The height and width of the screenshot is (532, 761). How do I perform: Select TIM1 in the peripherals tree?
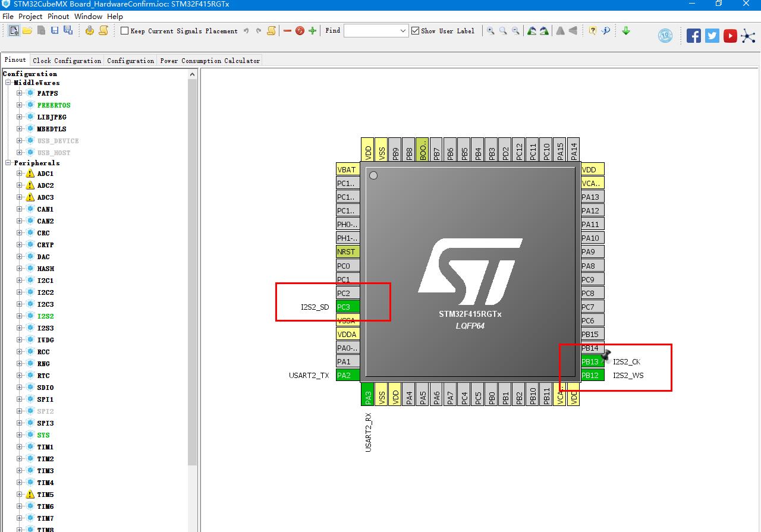[x=45, y=447]
